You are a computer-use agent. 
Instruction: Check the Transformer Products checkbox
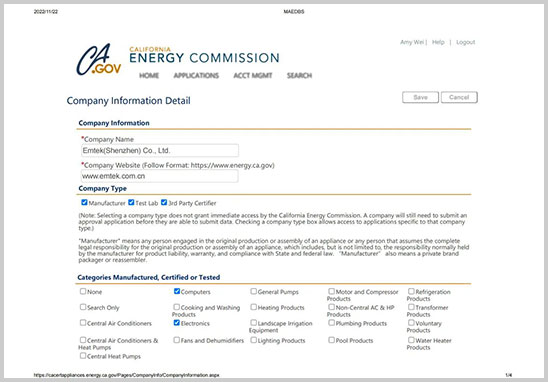click(x=411, y=307)
